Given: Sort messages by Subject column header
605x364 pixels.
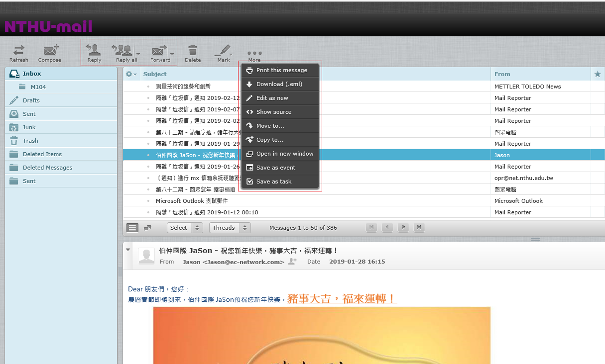Looking at the screenshot, I should click(x=155, y=74).
